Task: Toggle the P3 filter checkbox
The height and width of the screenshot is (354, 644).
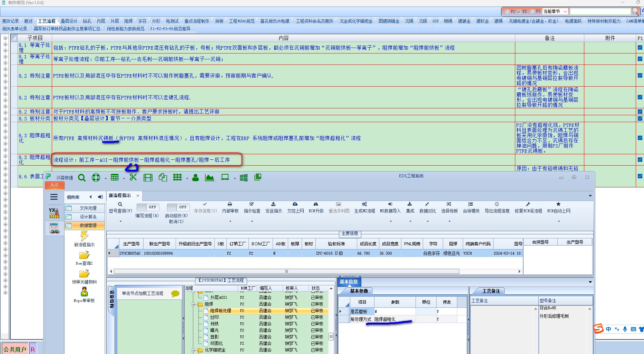Action: point(532,11)
